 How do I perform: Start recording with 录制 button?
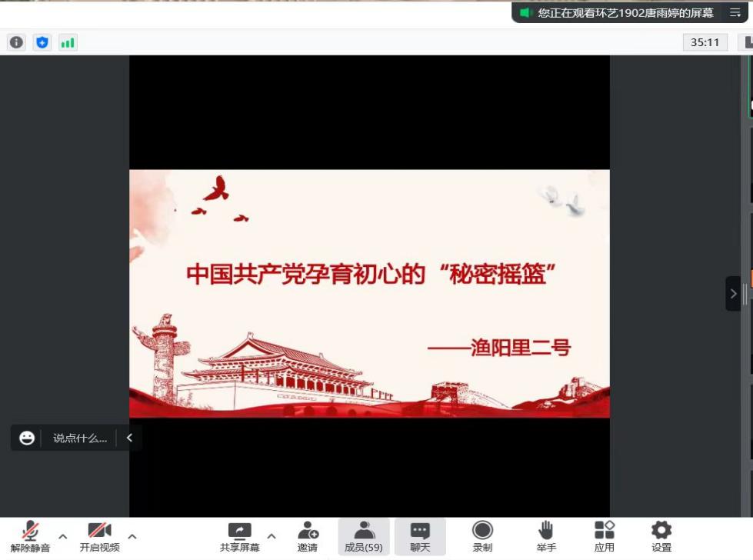click(482, 535)
